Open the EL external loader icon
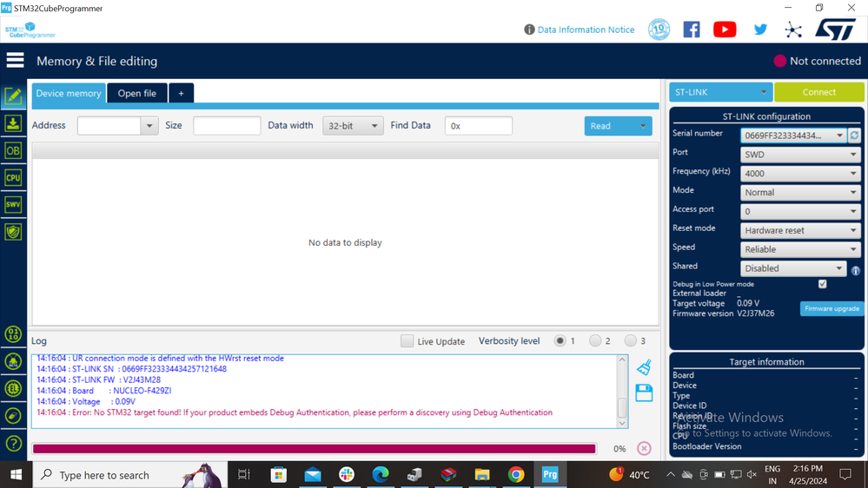Screen dimensions: 868x488 point(13,388)
